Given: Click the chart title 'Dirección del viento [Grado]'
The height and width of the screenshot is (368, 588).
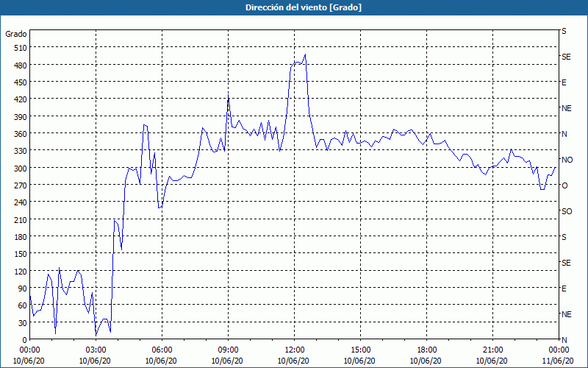Looking at the screenshot, I should (x=304, y=7).
